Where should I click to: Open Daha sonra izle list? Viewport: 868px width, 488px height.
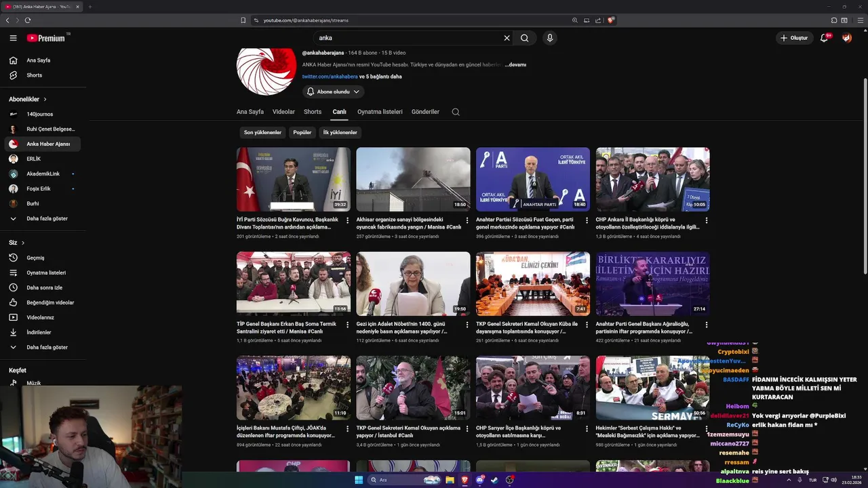pos(43,288)
